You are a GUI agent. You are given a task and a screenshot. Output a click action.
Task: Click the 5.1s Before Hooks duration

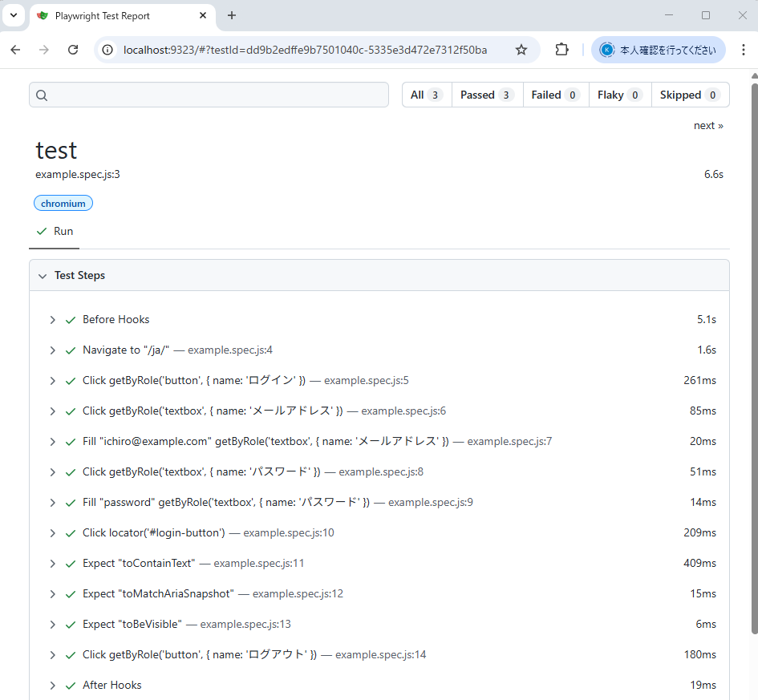pyautogui.click(x=707, y=319)
